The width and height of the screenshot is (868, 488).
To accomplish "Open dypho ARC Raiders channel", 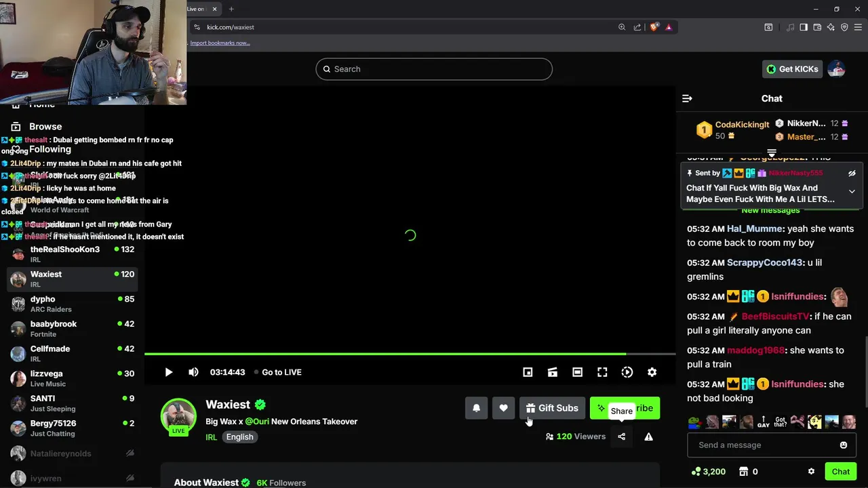I will 72,304.
